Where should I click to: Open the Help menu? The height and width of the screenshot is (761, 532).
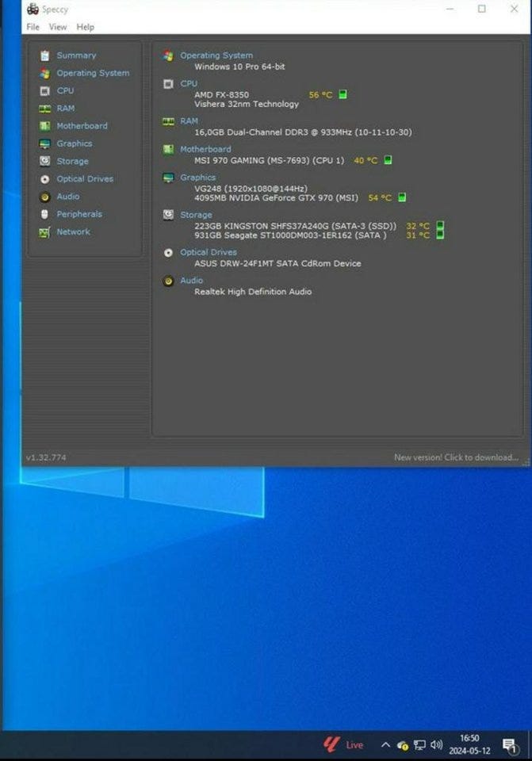click(85, 27)
